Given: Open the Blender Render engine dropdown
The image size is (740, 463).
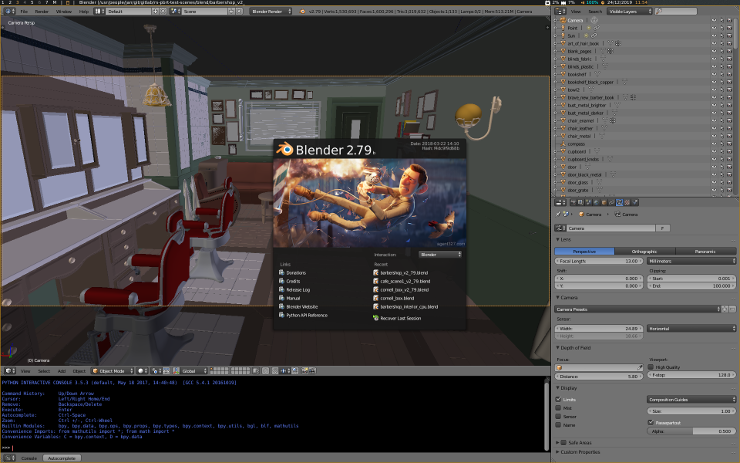Looking at the screenshot, I should tap(271, 11).
